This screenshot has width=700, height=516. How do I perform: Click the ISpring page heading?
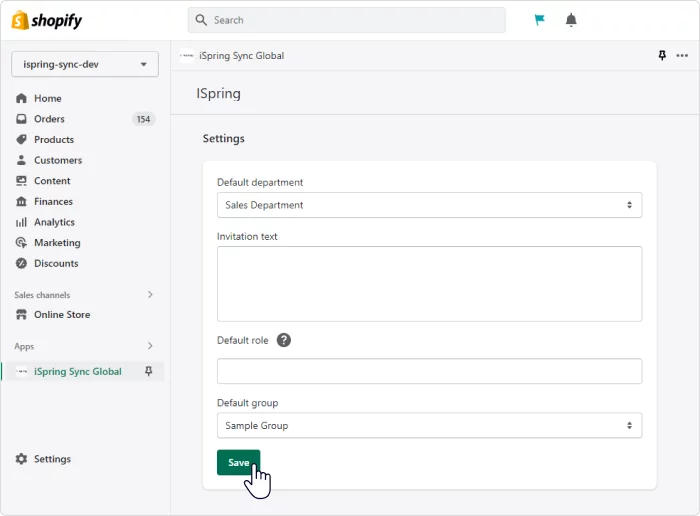click(x=218, y=94)
